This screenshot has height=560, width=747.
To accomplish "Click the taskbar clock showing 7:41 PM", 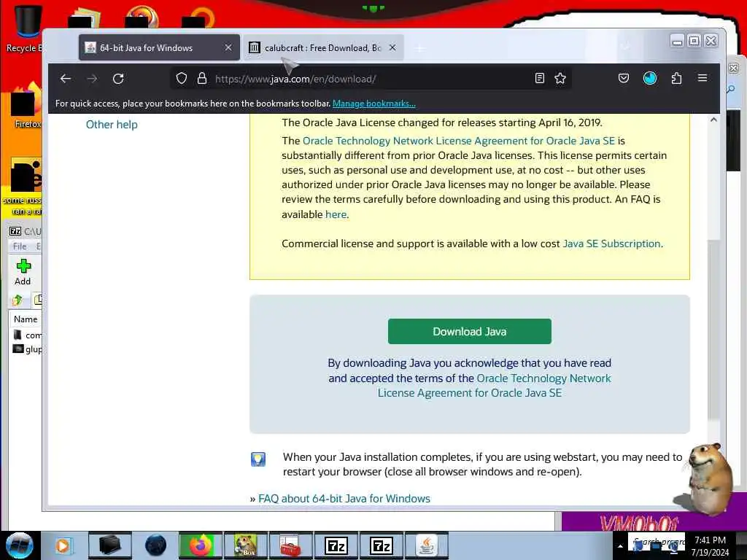I will tap(710, 545).
